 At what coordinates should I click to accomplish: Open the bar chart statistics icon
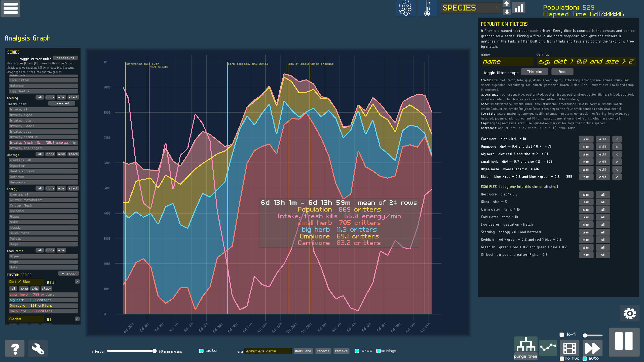tap(519, 8)
